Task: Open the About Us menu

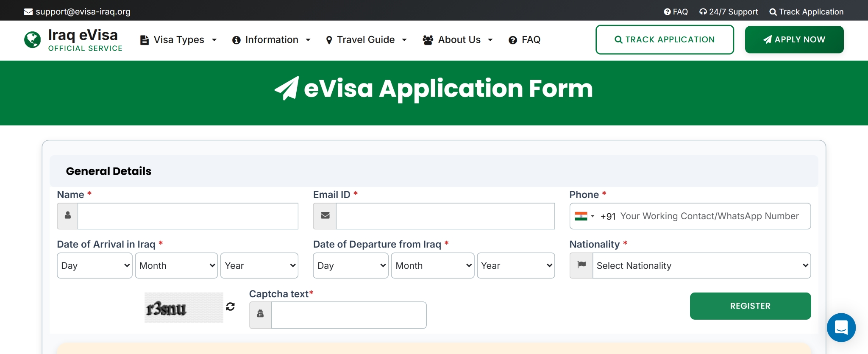Action: tap(458, 40)
